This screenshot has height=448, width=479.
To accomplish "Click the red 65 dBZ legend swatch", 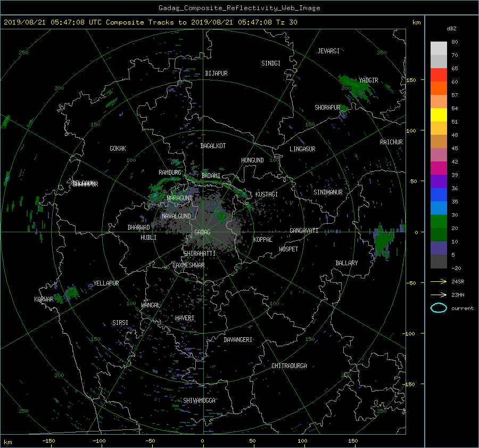I will (x=439, y=75).
